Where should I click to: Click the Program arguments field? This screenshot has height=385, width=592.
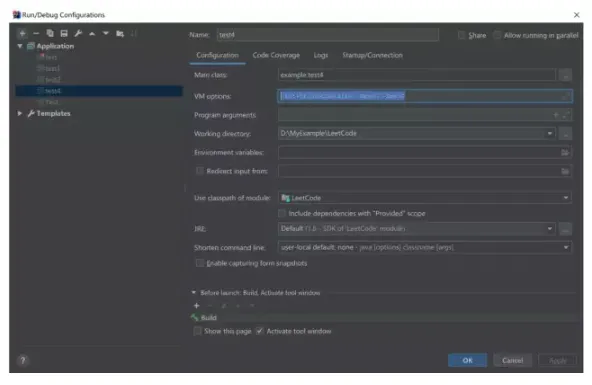coord(425,115)
